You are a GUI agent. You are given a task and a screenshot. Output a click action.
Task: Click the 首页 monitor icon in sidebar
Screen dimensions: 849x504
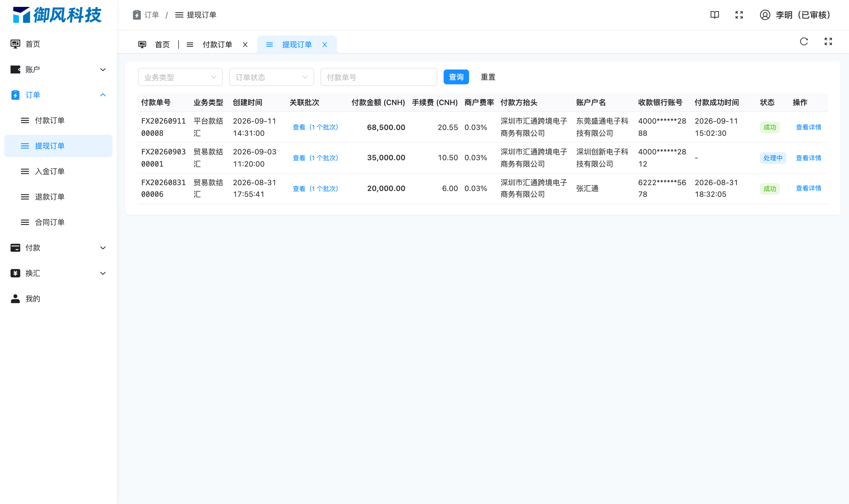[15, 44]
